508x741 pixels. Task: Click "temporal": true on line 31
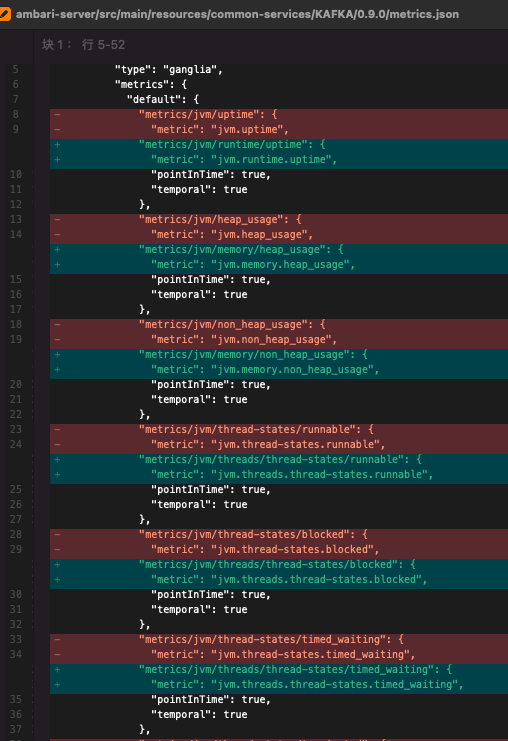[x=199, y=610]
